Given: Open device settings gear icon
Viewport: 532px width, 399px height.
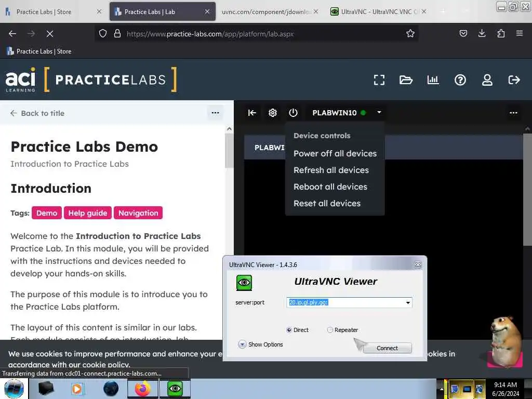Looking at the screenshot, I should (x=272, y=113).
